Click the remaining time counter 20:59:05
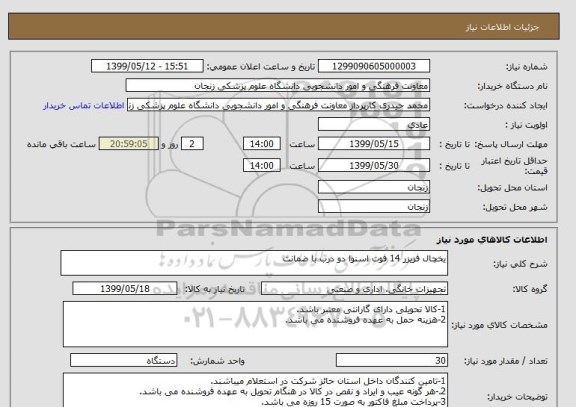Screen dimensions: 576x407 [129, 144]
